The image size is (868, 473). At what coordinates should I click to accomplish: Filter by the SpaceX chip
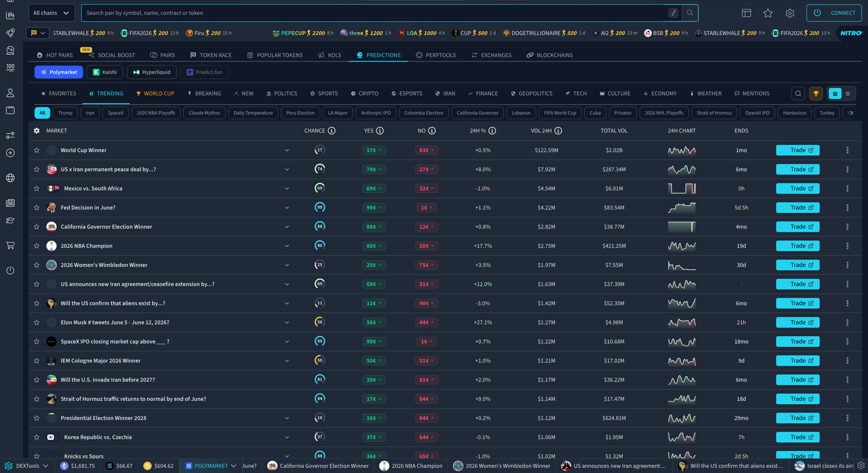pos(115,113)
